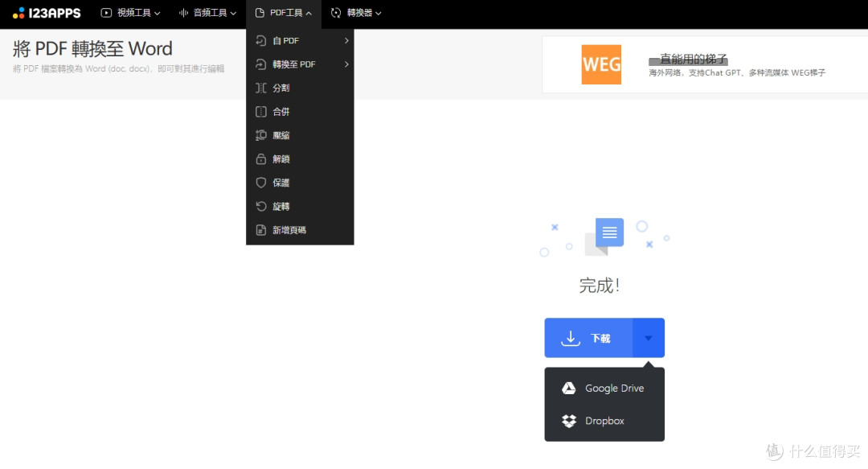Expand chevron next to 視頻工具
The image size is (868, 469).
[x=158, y=14]
